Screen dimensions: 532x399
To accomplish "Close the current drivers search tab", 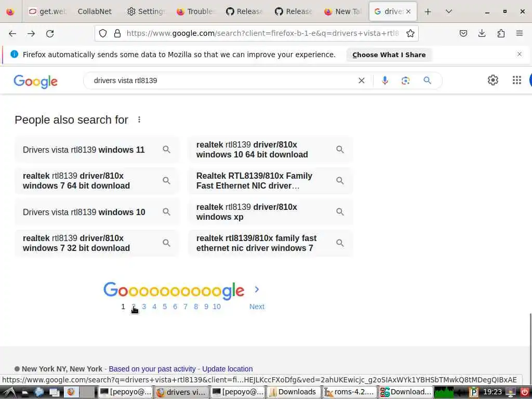I will coord(408,11).
